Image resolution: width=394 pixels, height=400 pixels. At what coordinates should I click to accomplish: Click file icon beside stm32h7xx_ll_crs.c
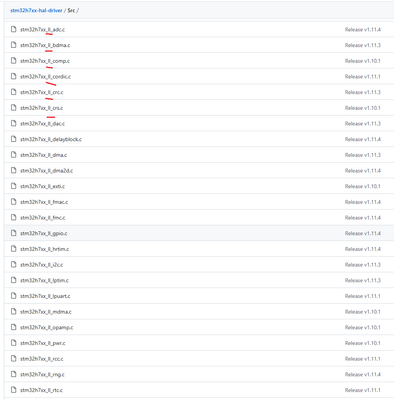pyautogui.click(x=14, y=108)
